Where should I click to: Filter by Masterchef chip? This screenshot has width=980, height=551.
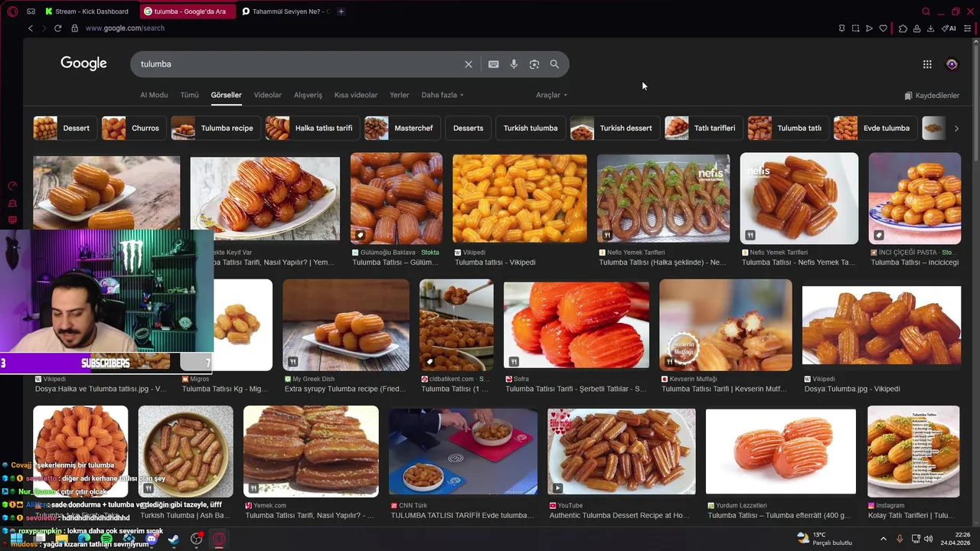click(x=402, y=128)
